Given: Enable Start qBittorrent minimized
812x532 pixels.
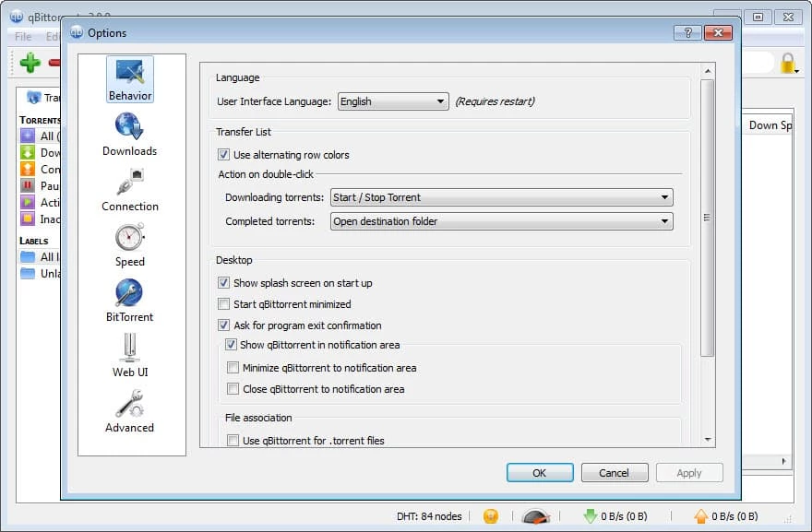Looking at the screenshot, I should pos(223,304).
